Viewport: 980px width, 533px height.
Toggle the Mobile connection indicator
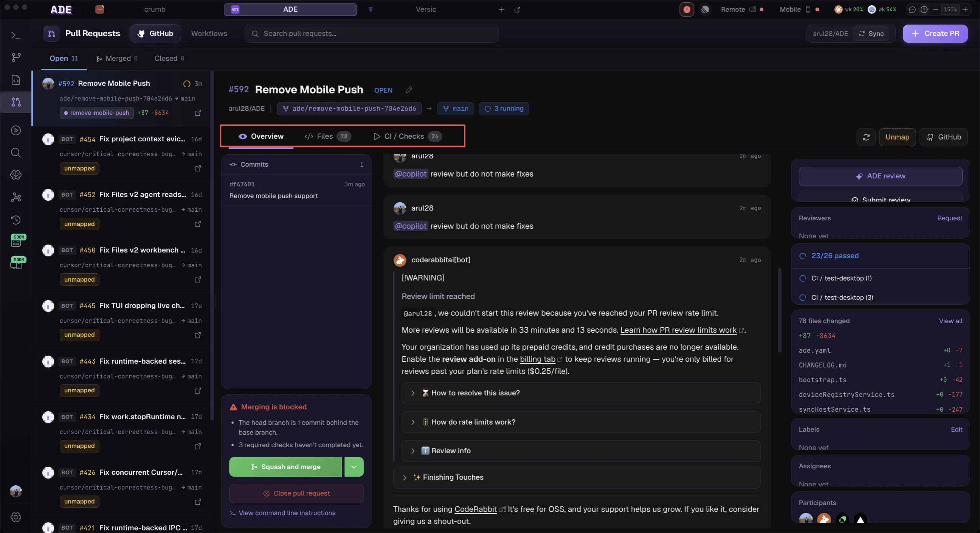click(x=799, y=9)
